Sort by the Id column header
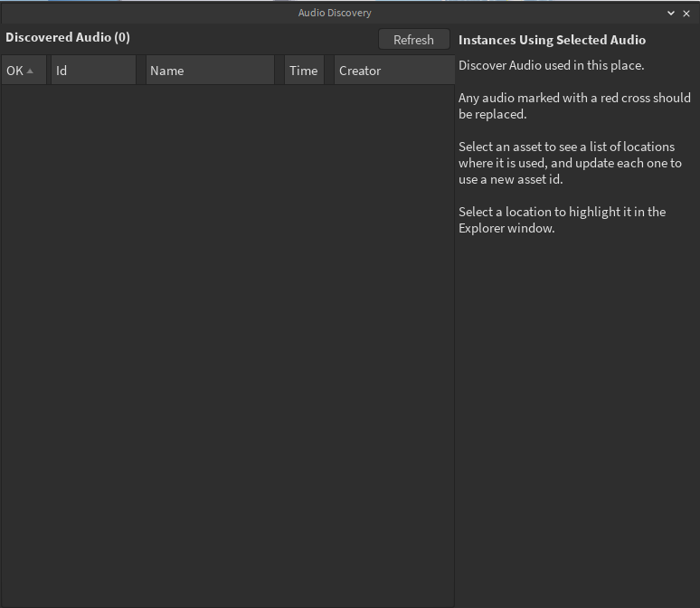 [x=94, y=71]
